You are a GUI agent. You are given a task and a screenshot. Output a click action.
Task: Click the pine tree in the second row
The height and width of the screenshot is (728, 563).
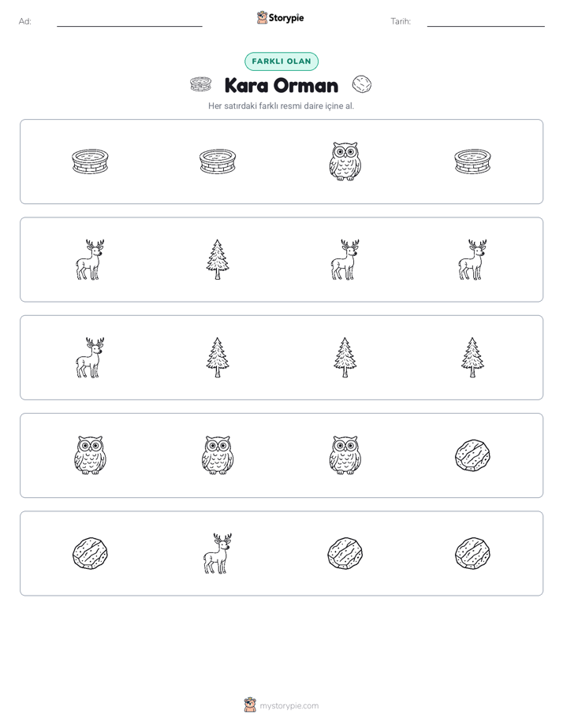pyautogui.click(x=218, y=259)
